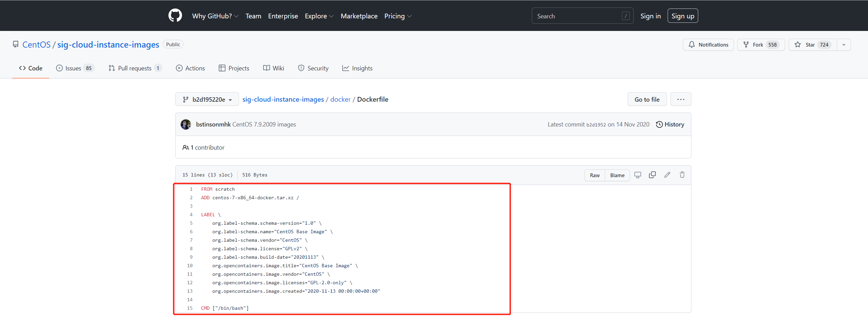
Task: Expand the Explore dropdown menu
Action: point(319,16)
